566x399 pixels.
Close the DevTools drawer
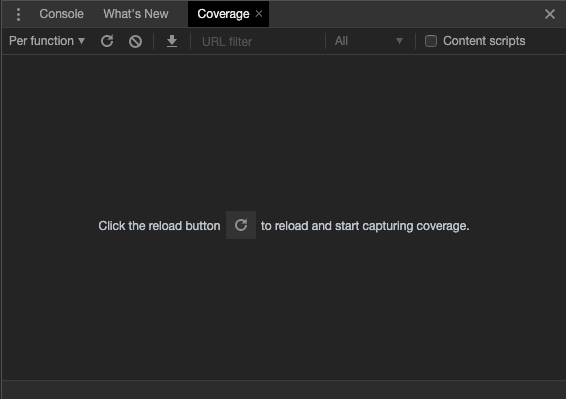(550, 14)
